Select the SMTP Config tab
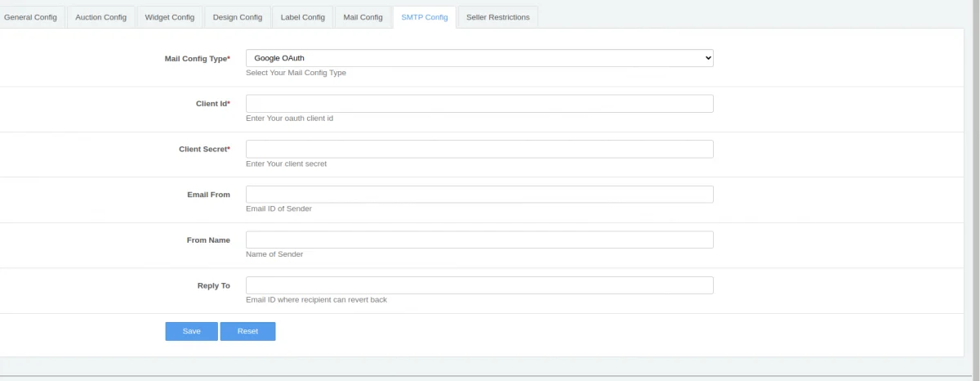 click(425, 17)
